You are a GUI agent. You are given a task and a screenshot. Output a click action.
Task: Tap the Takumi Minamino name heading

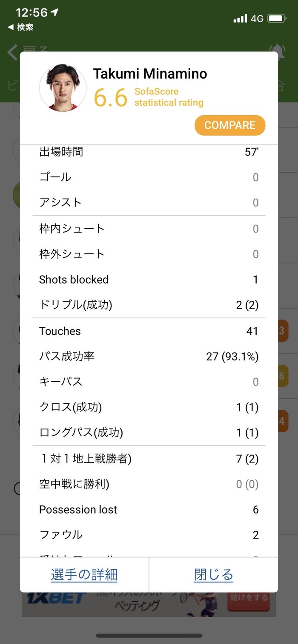(150, 74)
